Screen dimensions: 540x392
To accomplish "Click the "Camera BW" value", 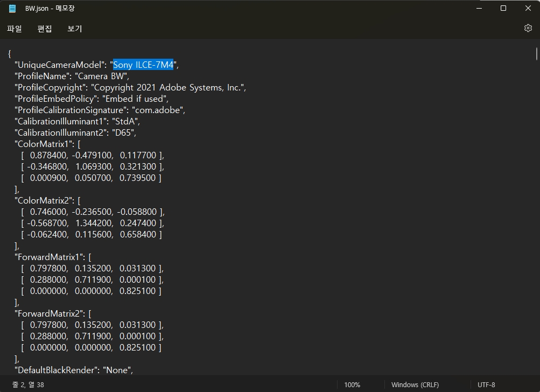I will [101, 76].
